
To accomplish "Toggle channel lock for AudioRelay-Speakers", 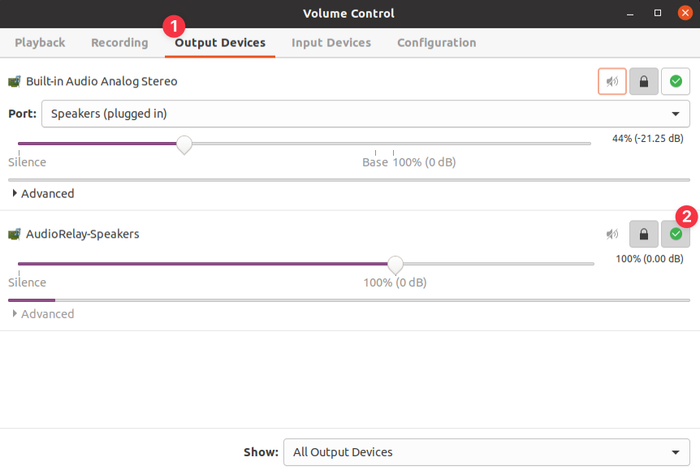I will click(x=644, y=234).
